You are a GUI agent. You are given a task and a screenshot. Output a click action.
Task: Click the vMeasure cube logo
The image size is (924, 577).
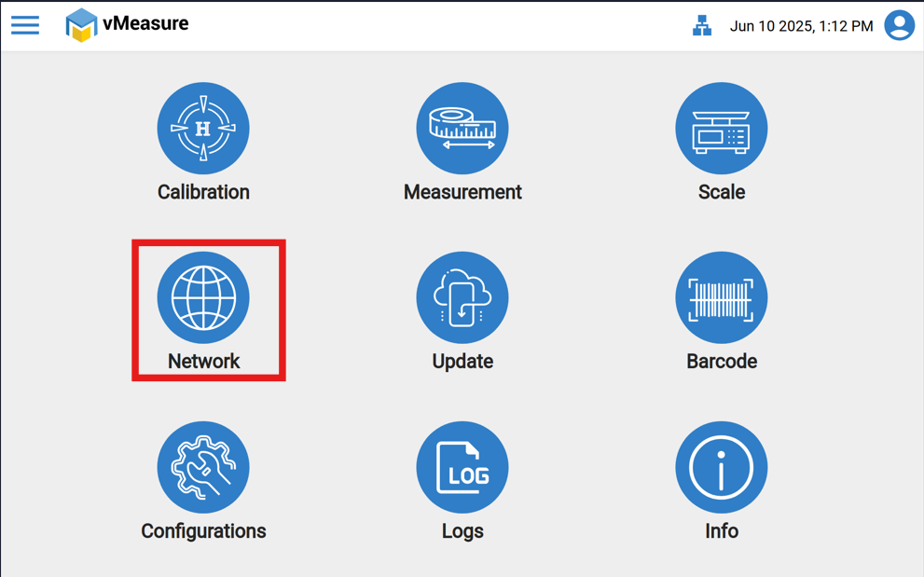pos(81,25)
